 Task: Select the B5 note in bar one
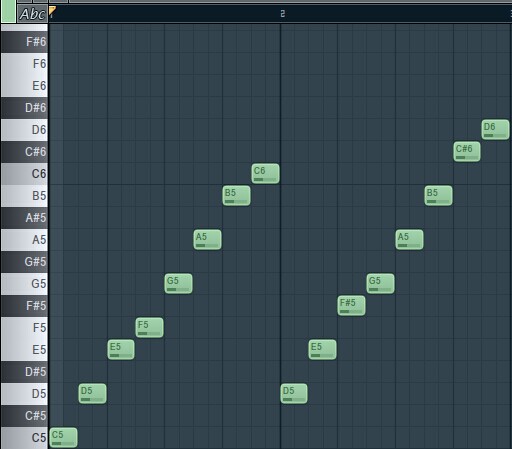point(236,196)
